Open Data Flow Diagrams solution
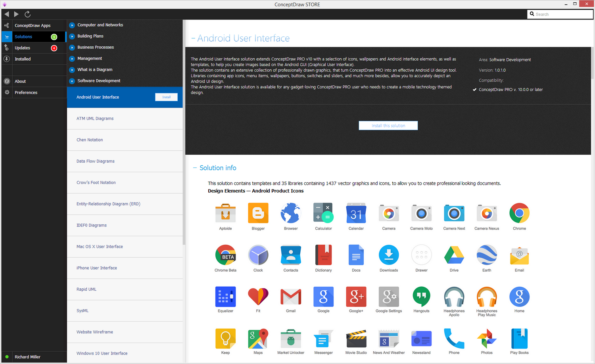Viewport: 595px width, 364px height. (x=125, y=161)
